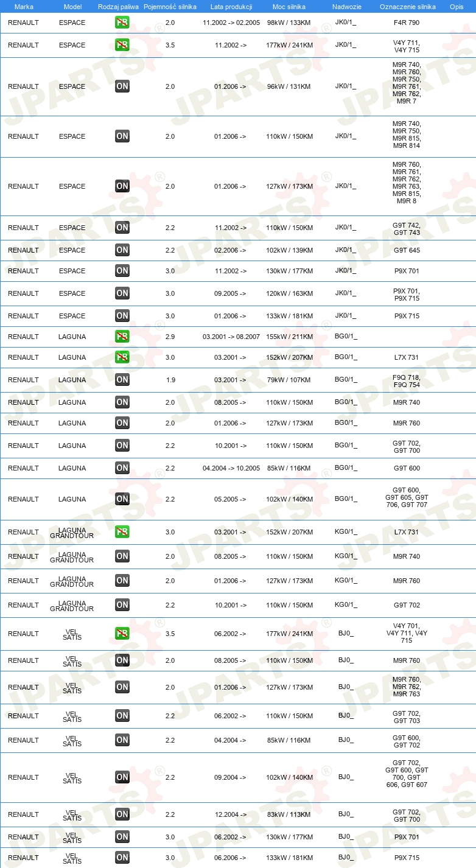Click the ON diesel icon for Vel Satis 83kW / 113KM

(x=122, y=814)
